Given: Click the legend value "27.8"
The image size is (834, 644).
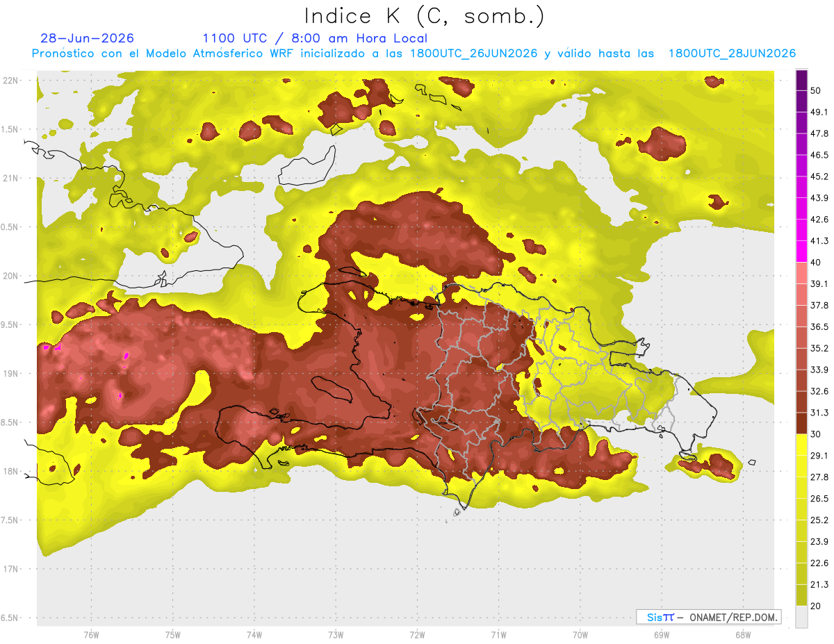Looking at the screenshot, I should 819,477.
